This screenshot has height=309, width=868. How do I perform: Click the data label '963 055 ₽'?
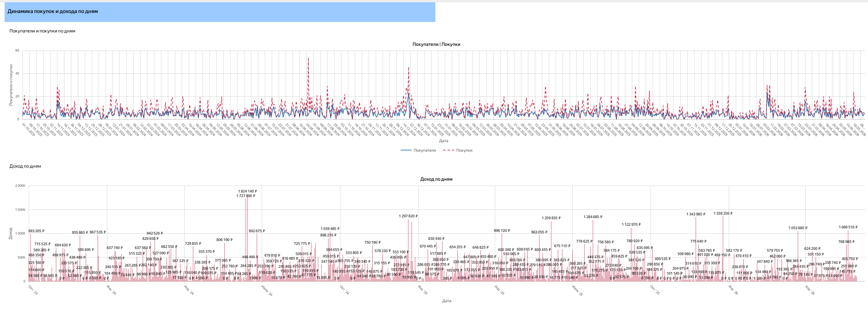(x=539, y=232)
